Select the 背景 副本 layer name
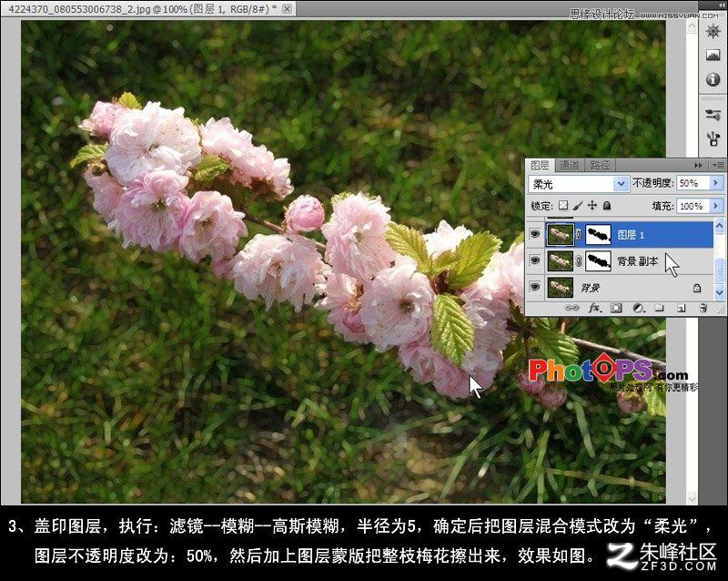The image size is (728, 581). (x=638, y=261)
